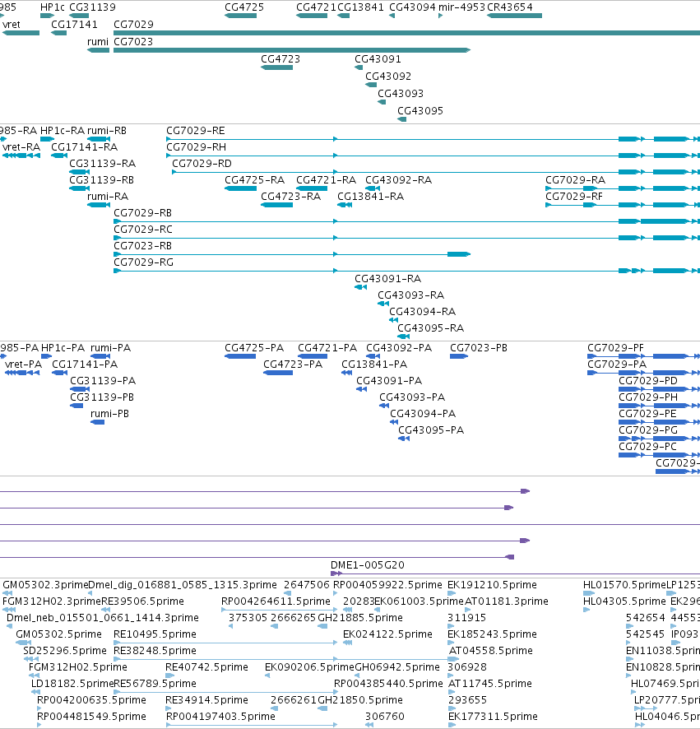Viewport: 700px width, 729px height.
Task: Select the 542654 feature label
Action: pyautogui.click(x=645, y=618)
